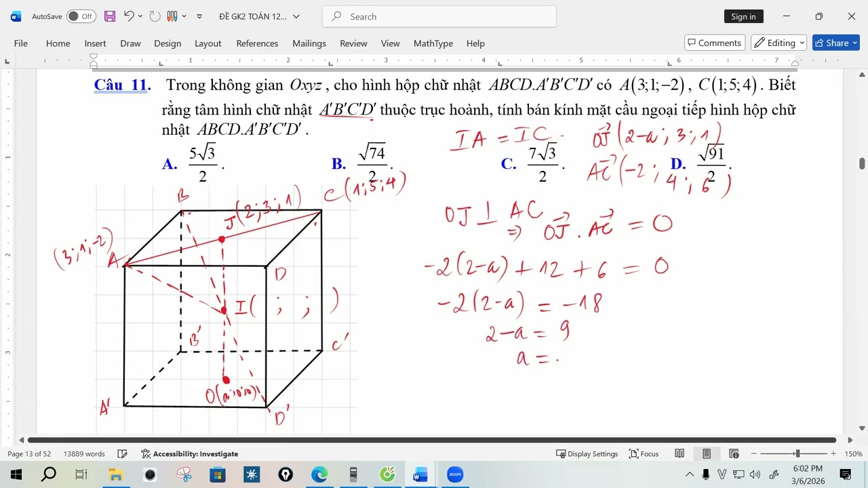Open Microsoft Edge from taskbar
Viewport: 868px width, 488px height.
pos(319,474)
